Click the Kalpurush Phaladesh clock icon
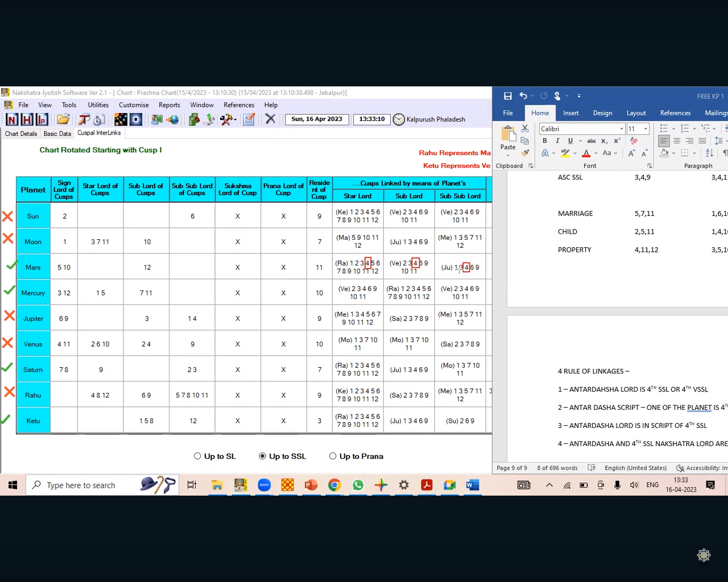This screenshot has height=582, width=728. coord(399,119)
